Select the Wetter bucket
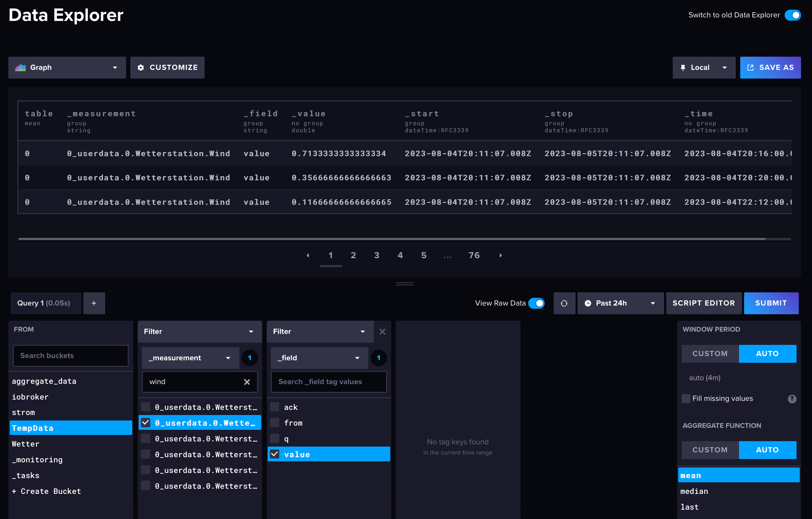Viewport: 812px width, 519px height. pyautogui.click(x=70, y=444)
